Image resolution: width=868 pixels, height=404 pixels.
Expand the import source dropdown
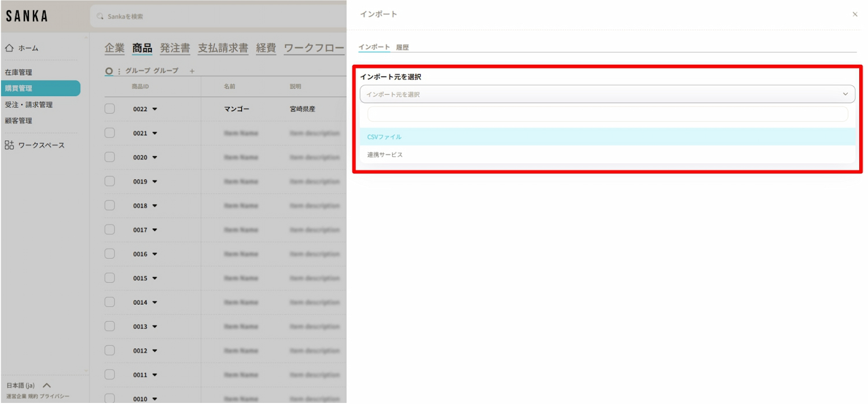point(607,94)
